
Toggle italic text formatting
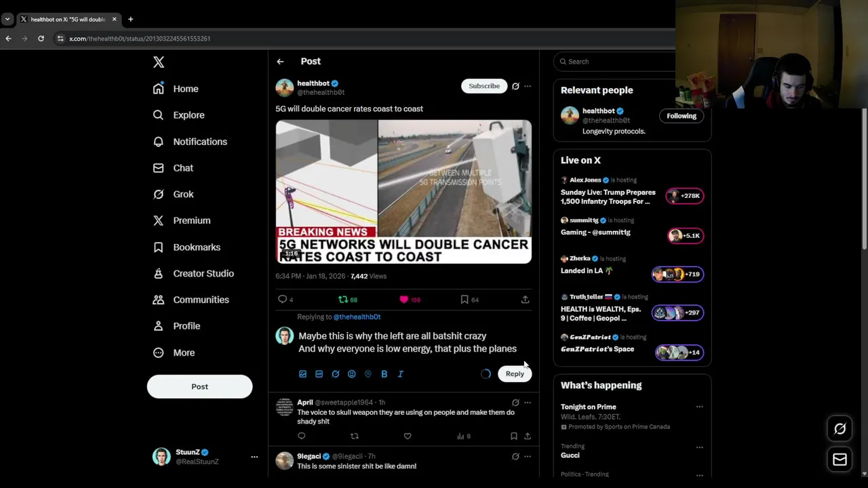[401, 374]
